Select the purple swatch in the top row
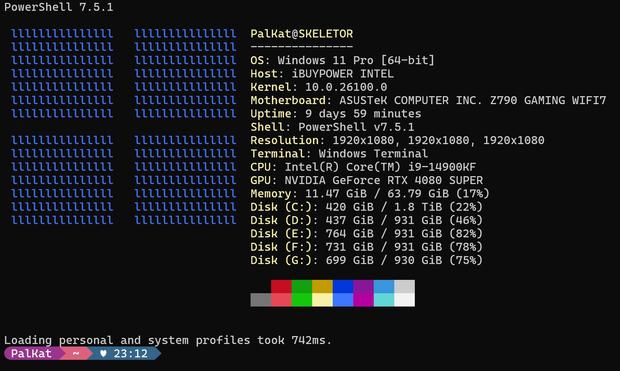 [x=364, y=287]
